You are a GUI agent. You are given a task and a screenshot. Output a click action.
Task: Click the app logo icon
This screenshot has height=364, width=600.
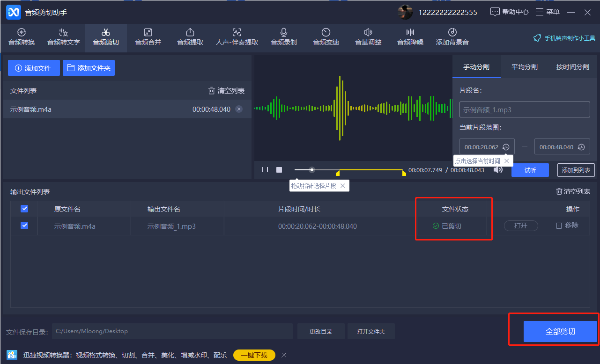pyautogui.click(x=14, y=12)
